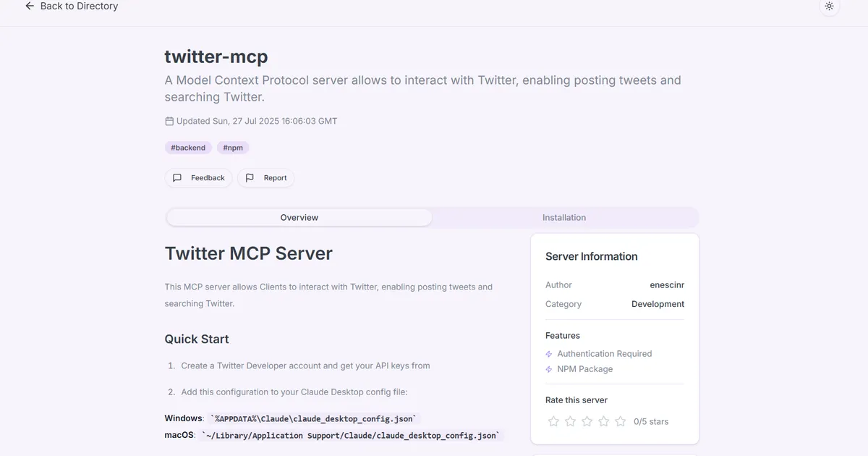Screen dimensions: 868x456
Task: Select the second rating star
Action: point(570,421)
